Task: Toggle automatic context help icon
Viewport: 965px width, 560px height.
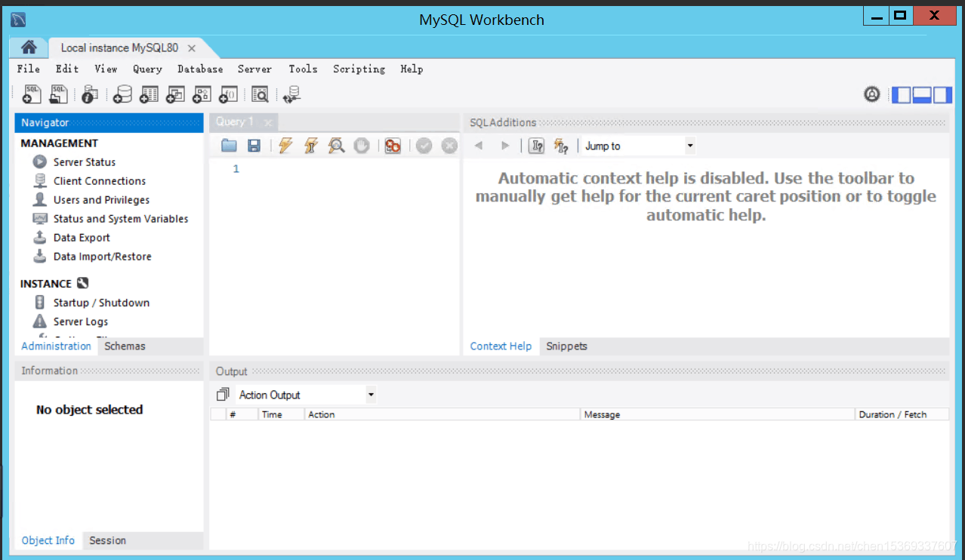Action: [x=561, y=146]
